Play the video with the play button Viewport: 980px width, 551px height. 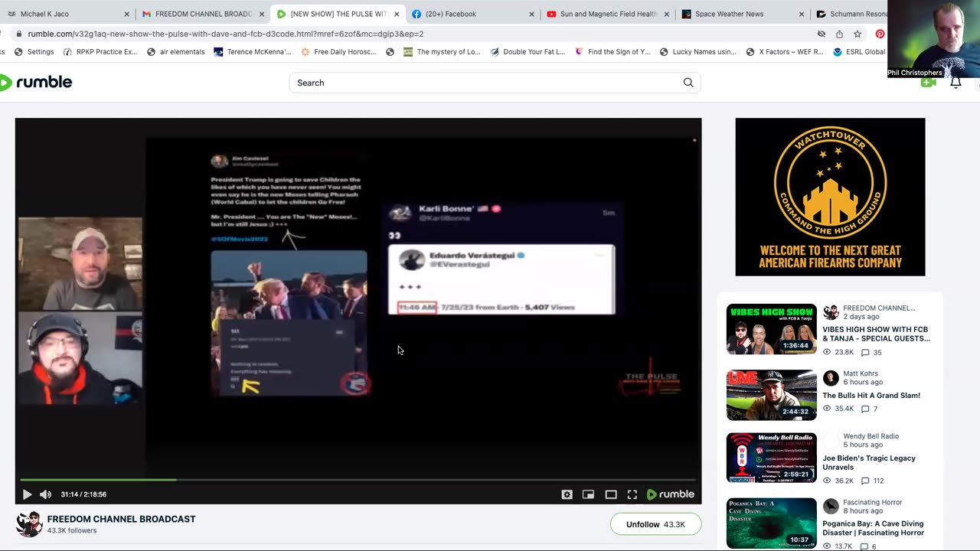tap(27, 494)
